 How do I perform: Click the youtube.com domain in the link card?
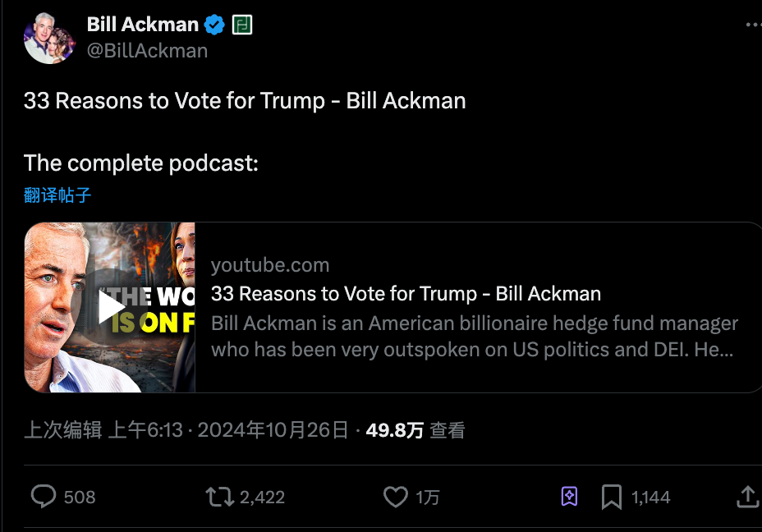270,265
